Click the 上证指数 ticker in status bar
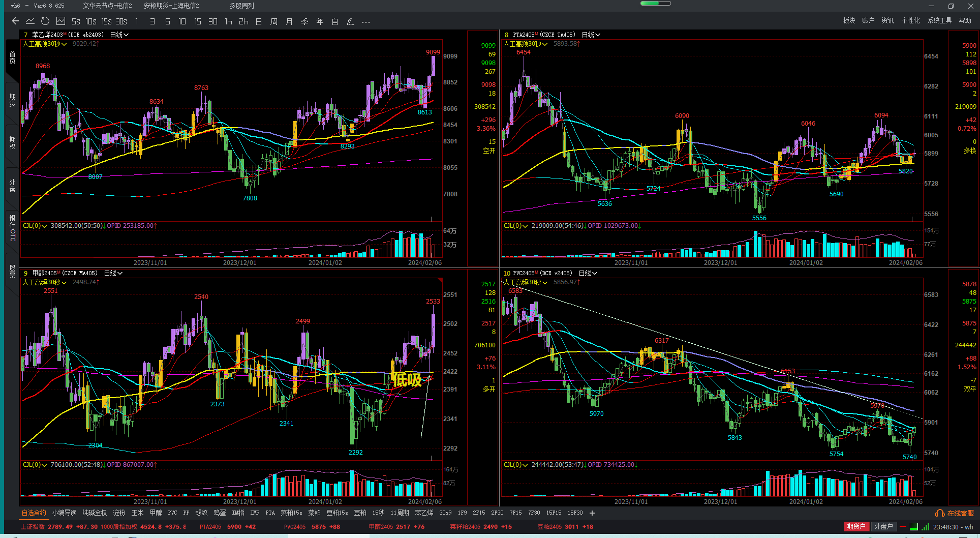 59,527
